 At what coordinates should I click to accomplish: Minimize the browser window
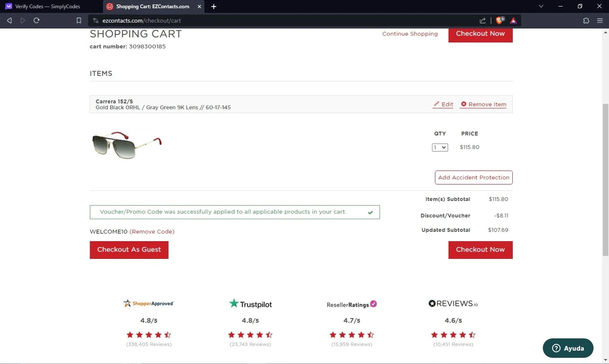pyautogui.click(x=560, y=6)
